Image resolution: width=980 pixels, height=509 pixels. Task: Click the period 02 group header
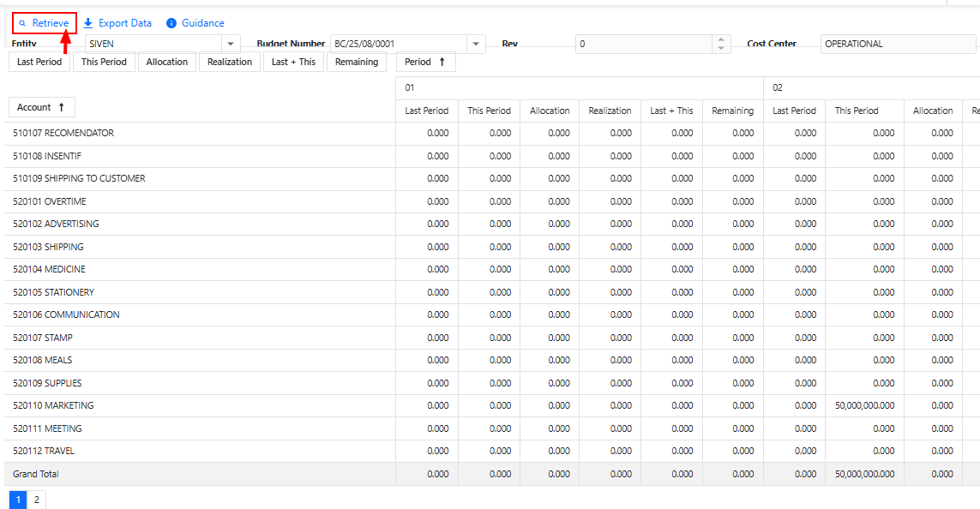coord(872,88)
